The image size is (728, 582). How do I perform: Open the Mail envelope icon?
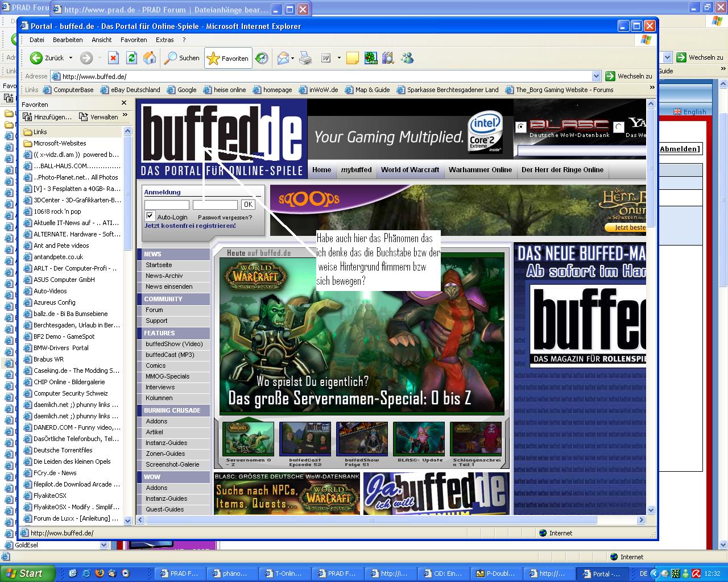click(283, 58)
